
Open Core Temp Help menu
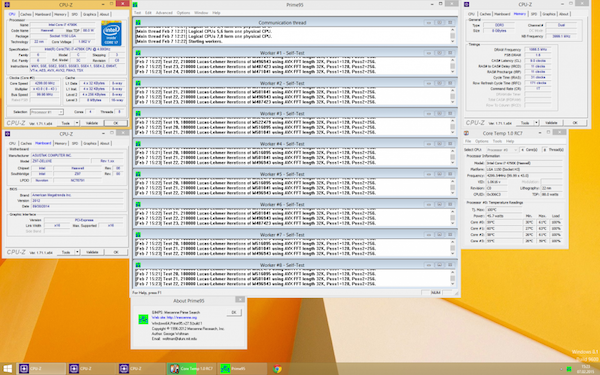click(510, 141)
